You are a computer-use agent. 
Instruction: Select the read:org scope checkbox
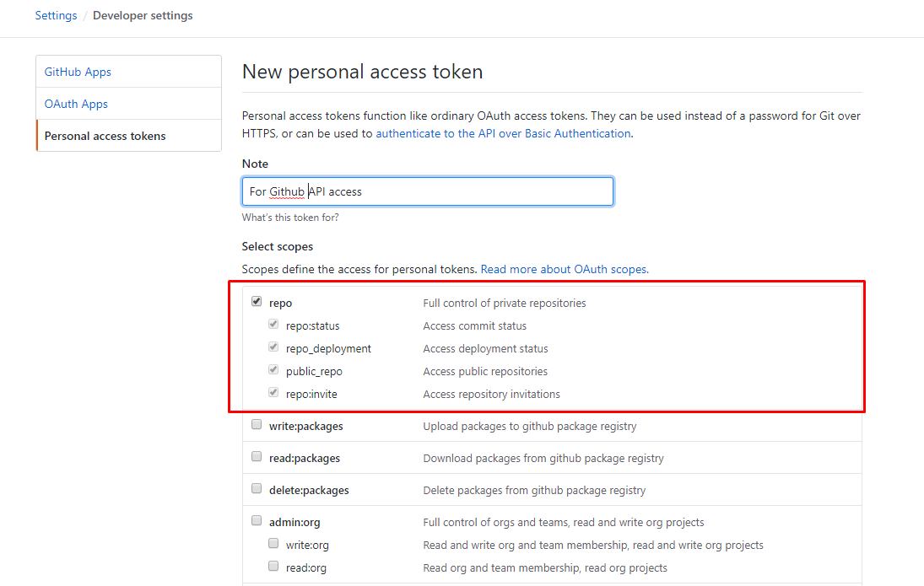click(273, 567)
